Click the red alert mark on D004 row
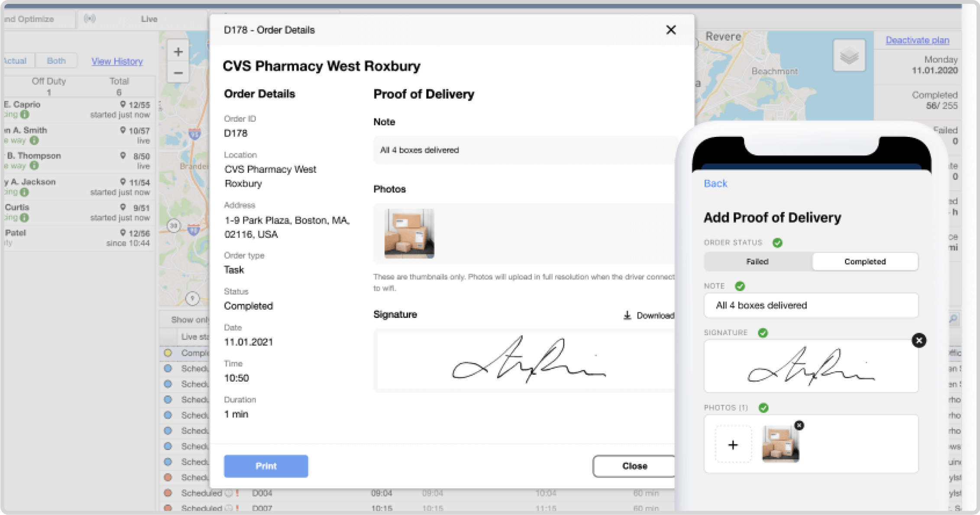Screen dimensions: 980x515 point(237,493)
